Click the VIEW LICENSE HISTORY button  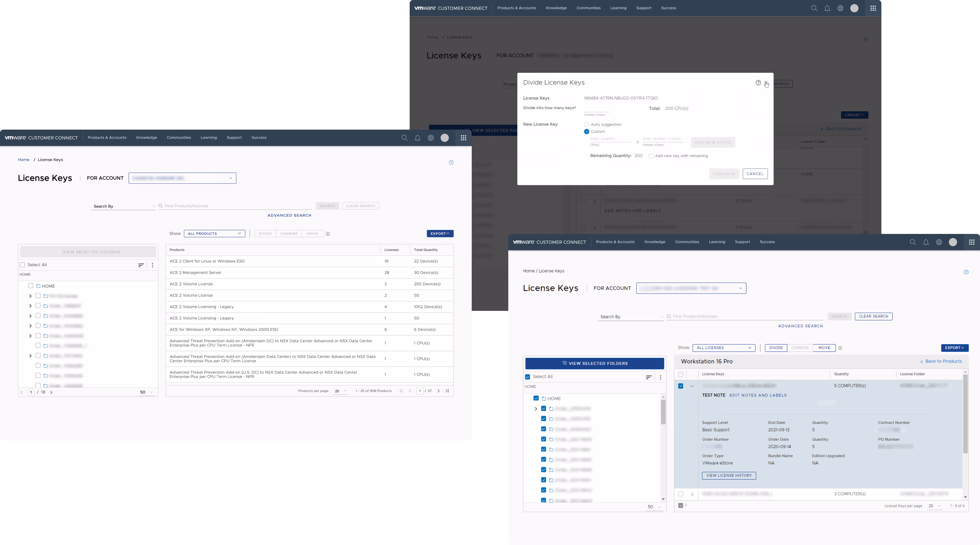pyautogui.click(x=728, y=476)
